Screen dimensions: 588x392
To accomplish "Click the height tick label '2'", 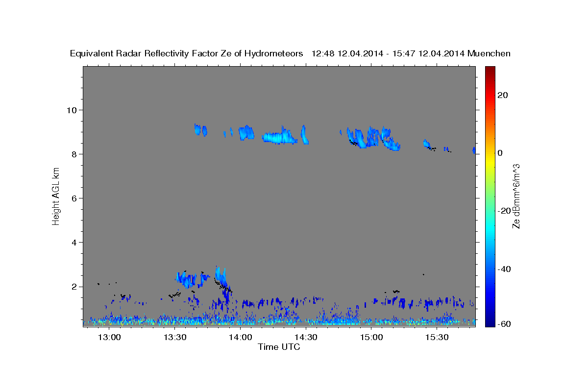I will (75, 287).
